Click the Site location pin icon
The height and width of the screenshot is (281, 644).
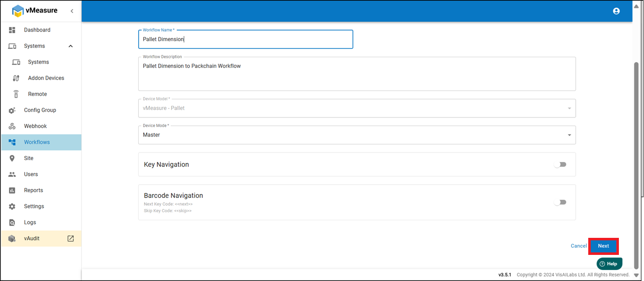pyautogui.click(x=13, y=159)
